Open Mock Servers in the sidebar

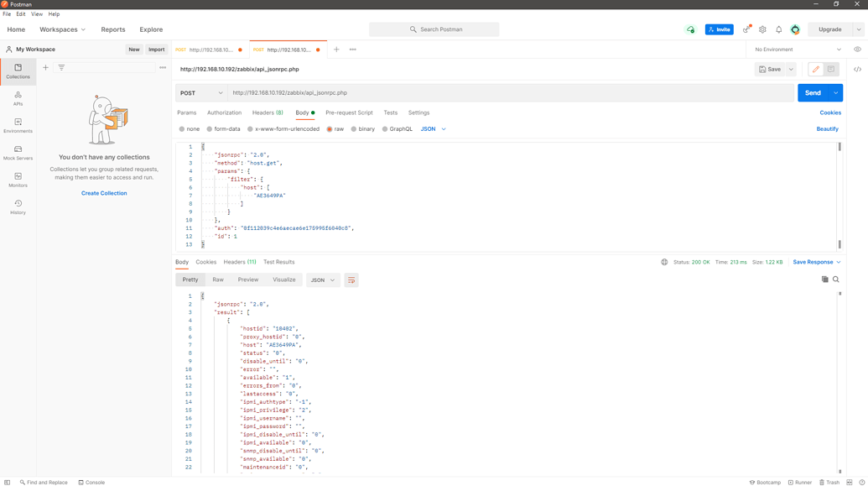coord(18,153)
